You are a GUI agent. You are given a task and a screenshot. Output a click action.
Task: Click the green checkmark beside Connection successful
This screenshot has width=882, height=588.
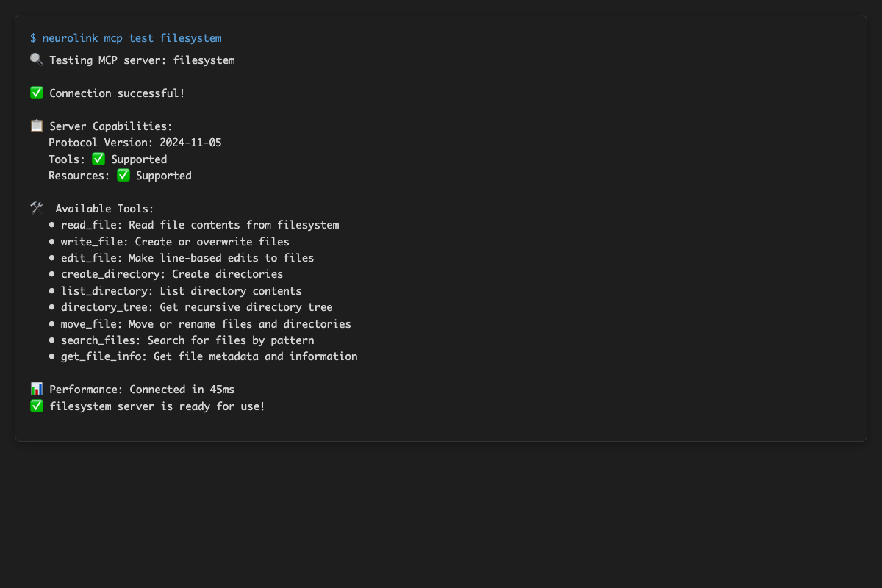(x=37, y=93)
